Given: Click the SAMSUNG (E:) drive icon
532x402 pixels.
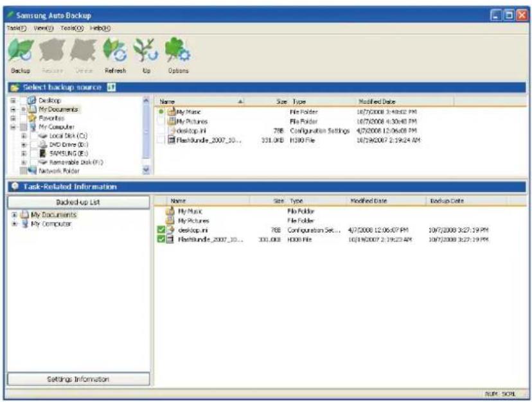Looking at the screenshot, I should pos(43,153).
